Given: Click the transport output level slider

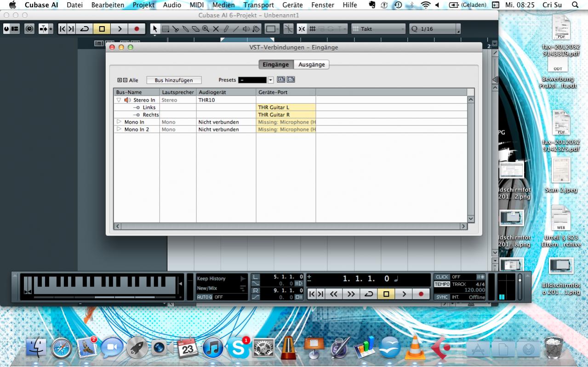Looking at the screenshot, I should tap(520, 287).
